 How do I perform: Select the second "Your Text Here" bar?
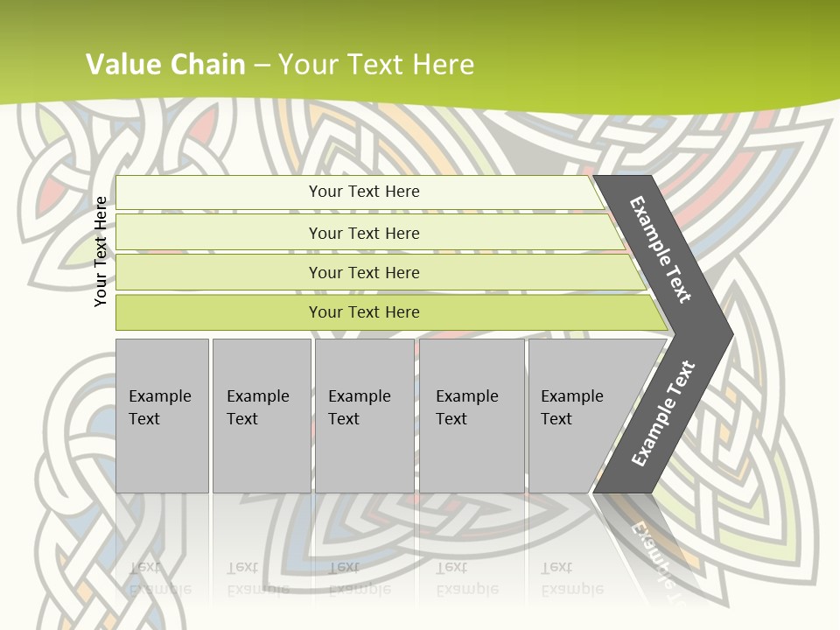point(364,233)
